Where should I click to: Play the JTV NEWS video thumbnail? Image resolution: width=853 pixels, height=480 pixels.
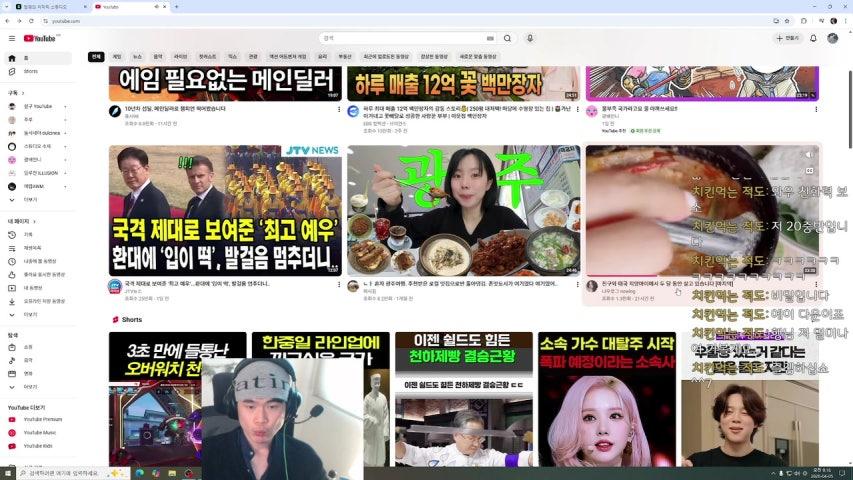[x=225, y=211]
